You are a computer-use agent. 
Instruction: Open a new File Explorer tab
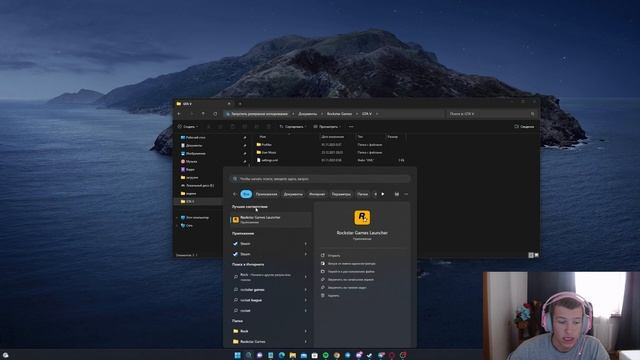pyautogui.click(x=240, y=104)
